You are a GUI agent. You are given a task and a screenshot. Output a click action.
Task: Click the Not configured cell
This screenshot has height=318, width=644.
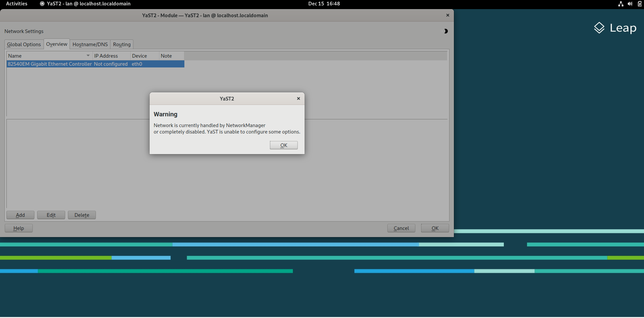(111, 64)
